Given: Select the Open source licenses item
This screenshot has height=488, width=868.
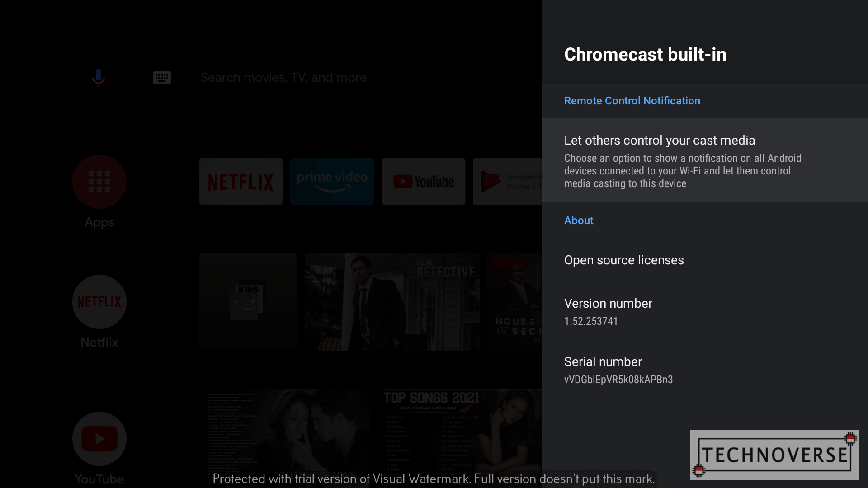Looking at the screenshot, I should [x=624, y=259].
